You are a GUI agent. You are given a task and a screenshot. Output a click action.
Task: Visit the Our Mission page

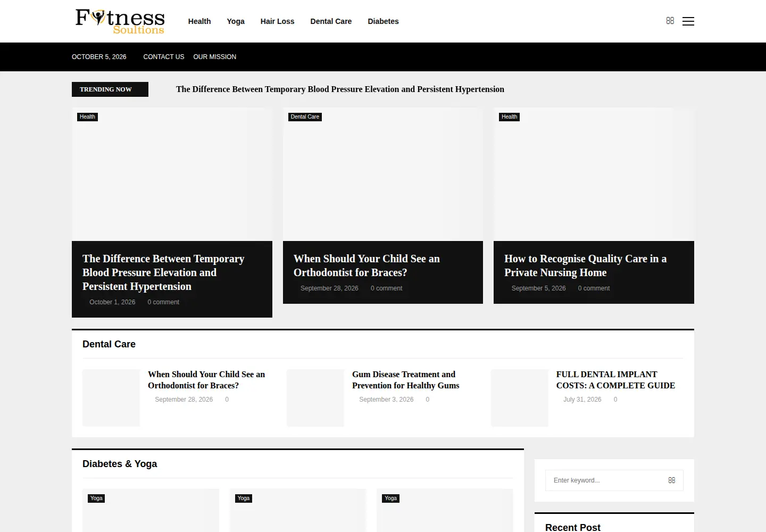[x=215, y=57]
